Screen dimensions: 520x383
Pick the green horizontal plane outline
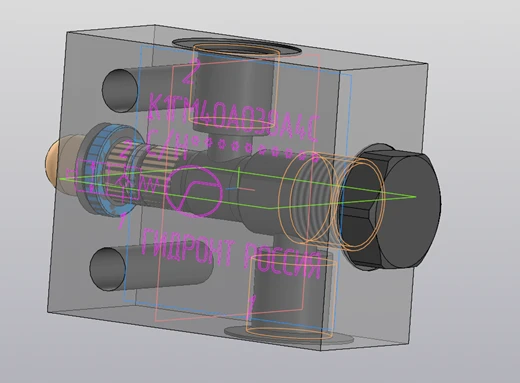pyautogui.click(x=238, y=188)
